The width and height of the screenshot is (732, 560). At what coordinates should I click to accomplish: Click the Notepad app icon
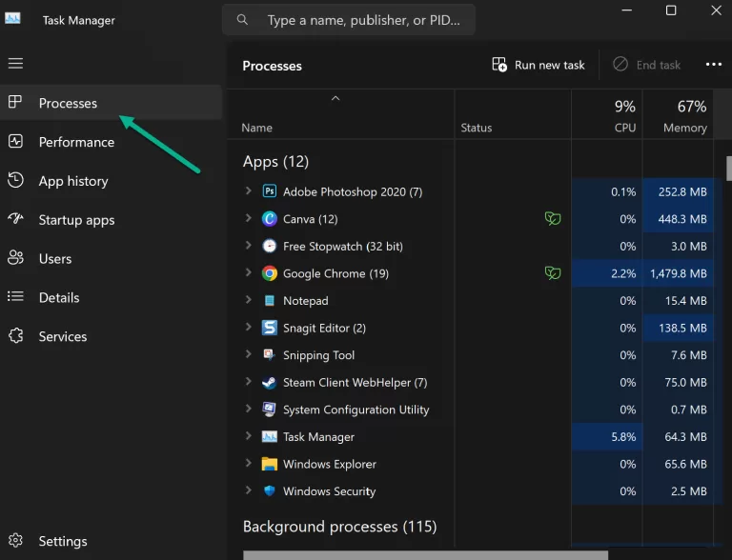click(270, 301)
